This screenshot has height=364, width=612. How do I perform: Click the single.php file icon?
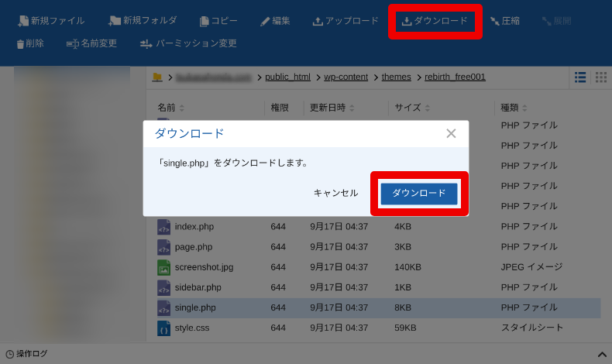pyautogui.click(x=163, y=307)
